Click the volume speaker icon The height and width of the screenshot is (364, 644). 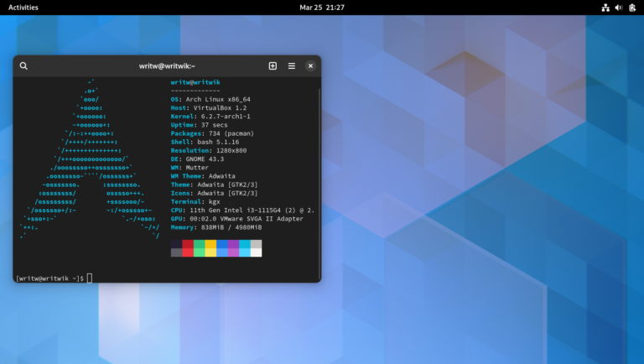618,8
